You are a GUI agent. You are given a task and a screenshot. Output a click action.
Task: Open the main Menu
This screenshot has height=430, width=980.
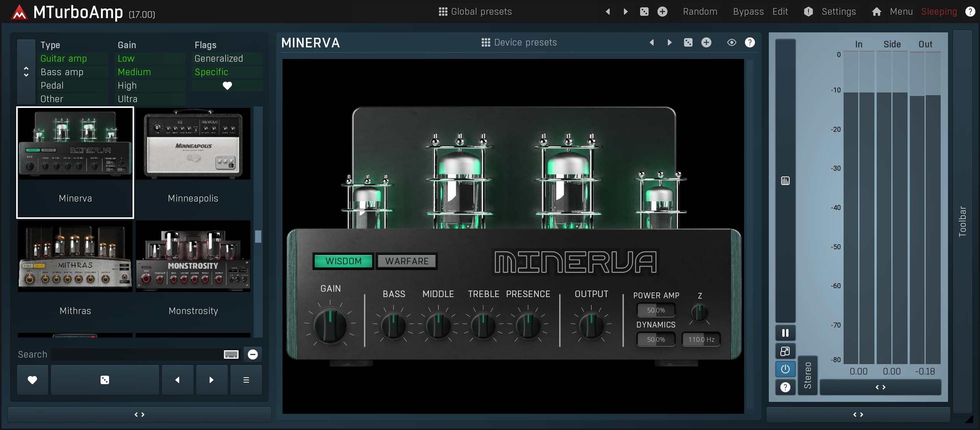click(x=901, y=12)
